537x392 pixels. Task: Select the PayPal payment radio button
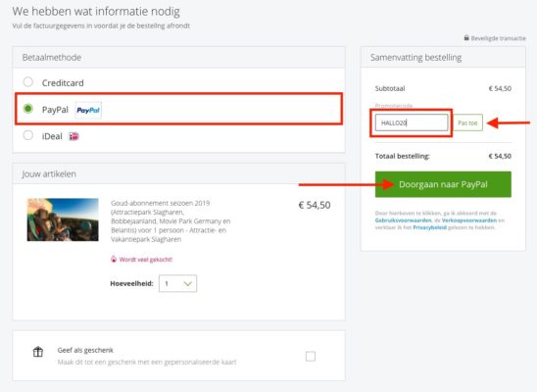point(28,109)
